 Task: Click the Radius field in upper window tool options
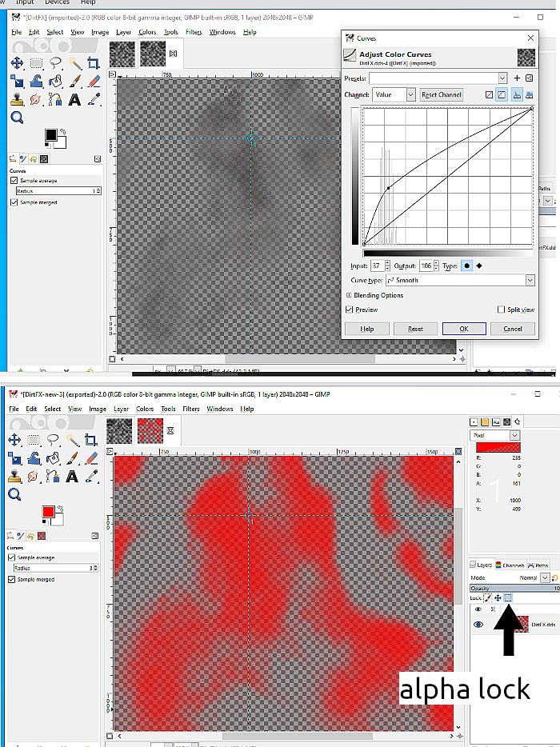tap(58, 191)
